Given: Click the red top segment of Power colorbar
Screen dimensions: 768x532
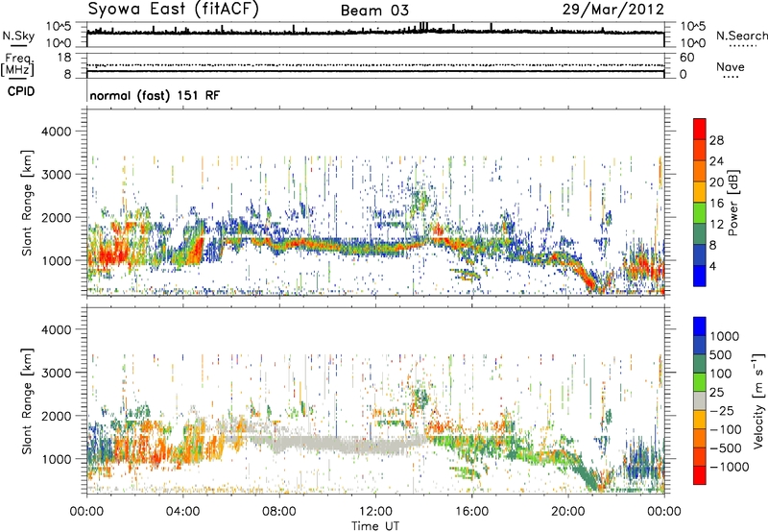Looking at the screenshot, I should tap(700, 129).
